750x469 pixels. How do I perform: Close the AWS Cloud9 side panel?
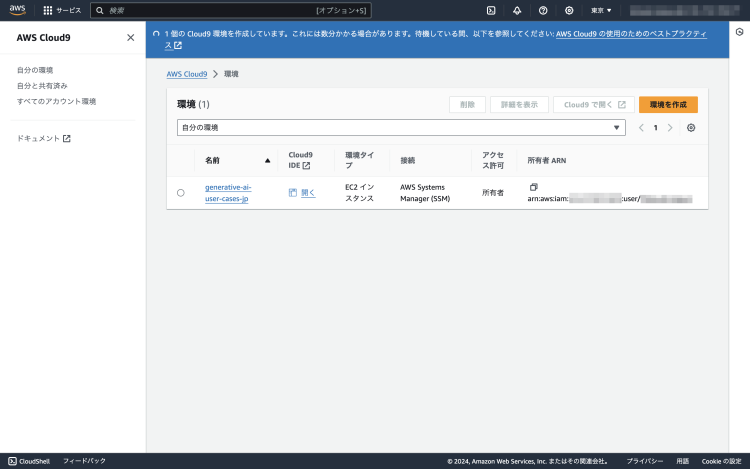point(130,37)
